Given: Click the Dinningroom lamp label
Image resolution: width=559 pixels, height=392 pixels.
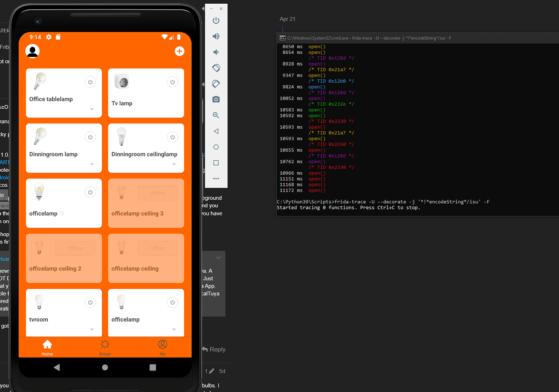Looking at the screenshot, I should 53,154.
